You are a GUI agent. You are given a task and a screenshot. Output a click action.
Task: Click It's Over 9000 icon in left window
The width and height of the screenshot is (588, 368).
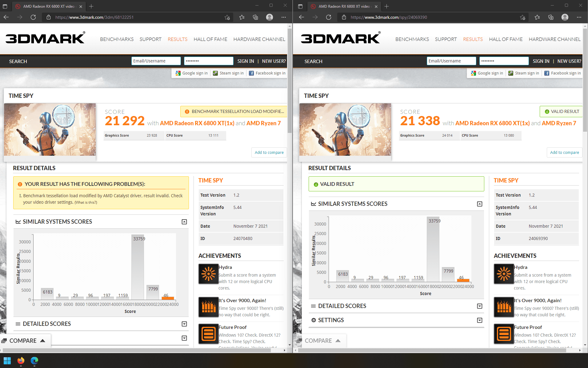tap(208, 307)
